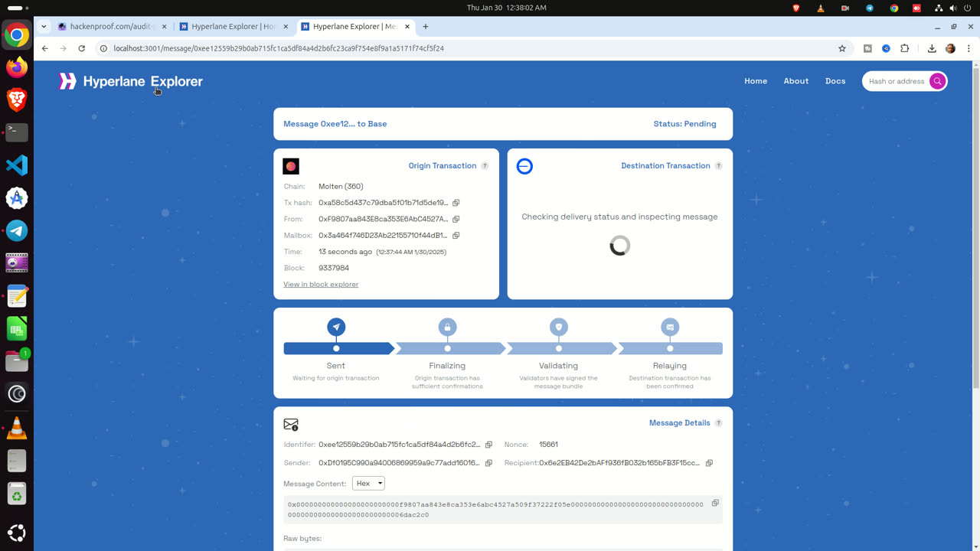Open a new browser tab
Screen dimensions: 980x551
point(426,26)
